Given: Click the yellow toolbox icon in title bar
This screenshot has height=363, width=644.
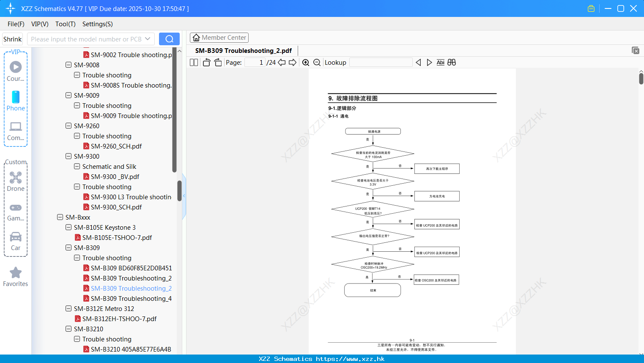Looking at the screenshot, I should pos(591,8).
